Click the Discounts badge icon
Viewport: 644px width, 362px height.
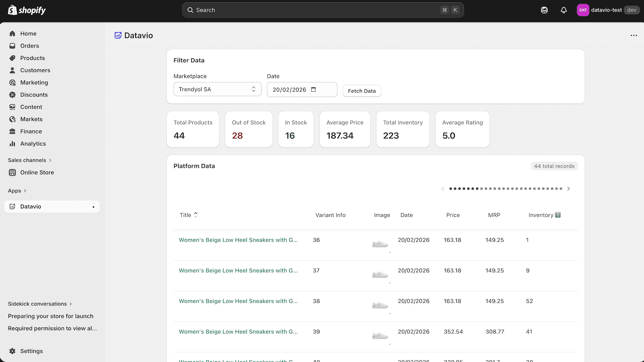(12, 95)
